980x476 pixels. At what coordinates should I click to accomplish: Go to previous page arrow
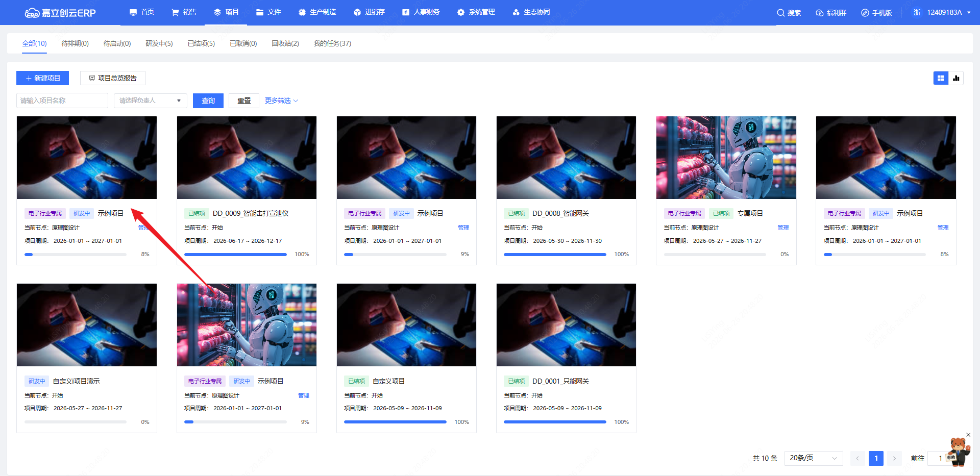click(x=857, y=458)
